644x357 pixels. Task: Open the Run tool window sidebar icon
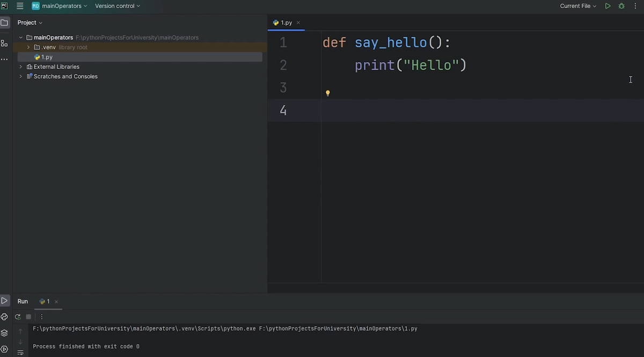(x=4, y=301)
